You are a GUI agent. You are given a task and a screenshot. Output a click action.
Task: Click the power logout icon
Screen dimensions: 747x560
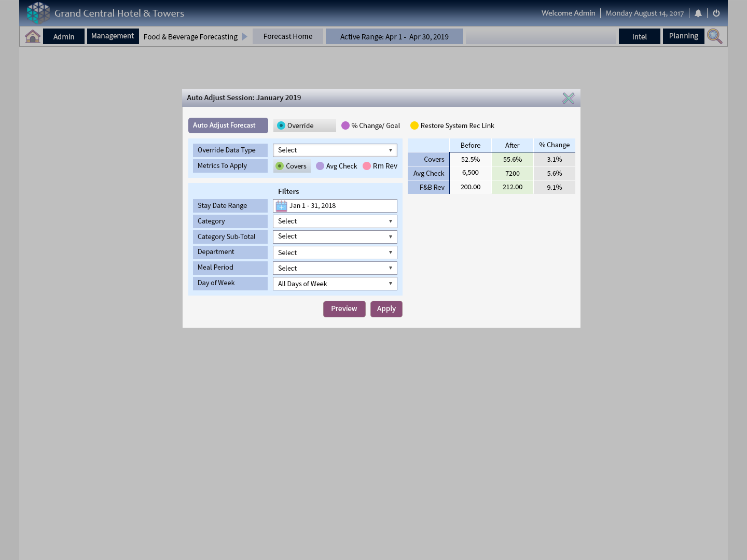[716, 13]
